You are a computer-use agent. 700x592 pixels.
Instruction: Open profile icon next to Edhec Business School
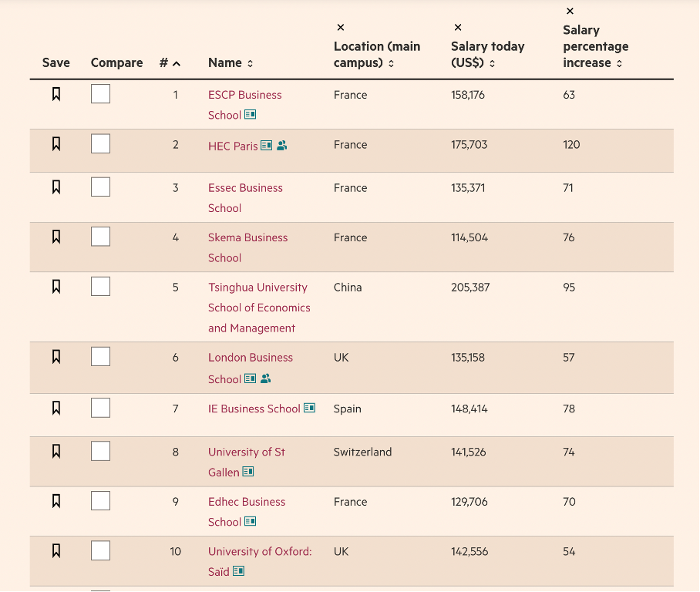pyautogui.click(x=251, y=521)
